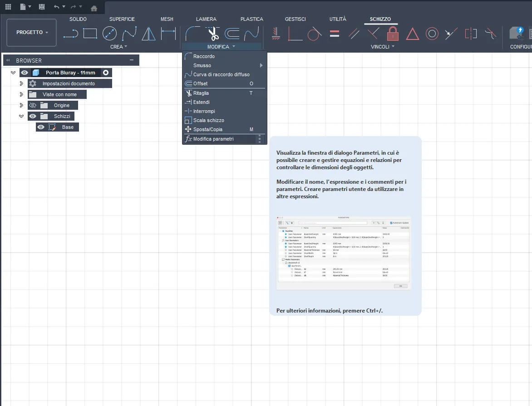Open the Configure toolbar icon
Screen dimensions: 532x406
point(517,33)
